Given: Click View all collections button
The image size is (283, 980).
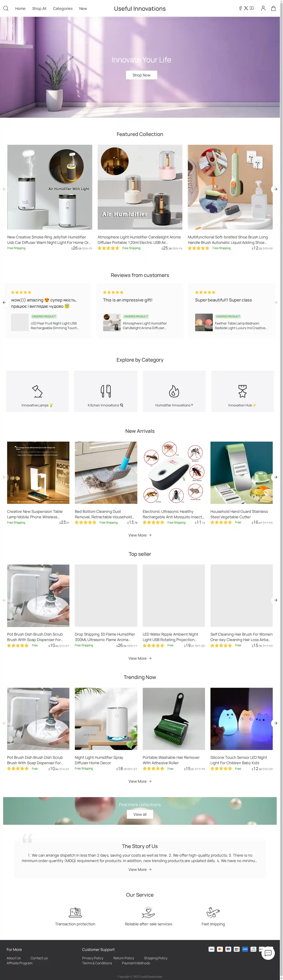Looking at the screenshot, I should [140, 814].
